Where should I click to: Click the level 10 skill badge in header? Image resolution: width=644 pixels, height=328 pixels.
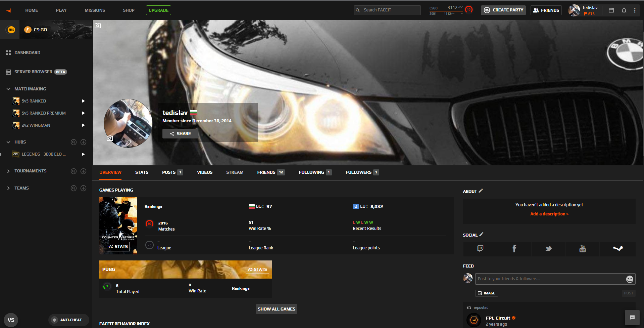pyautogui.click(x=469, y=9)
